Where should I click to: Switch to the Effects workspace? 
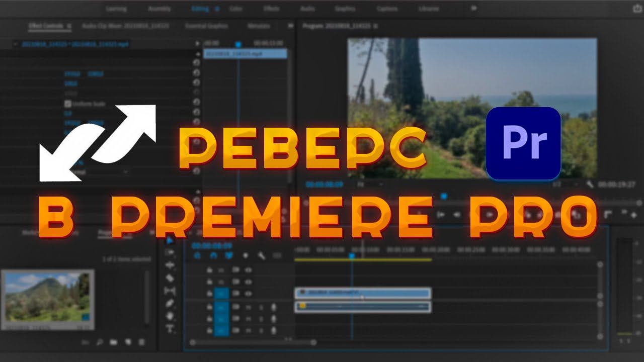[272, 9]
